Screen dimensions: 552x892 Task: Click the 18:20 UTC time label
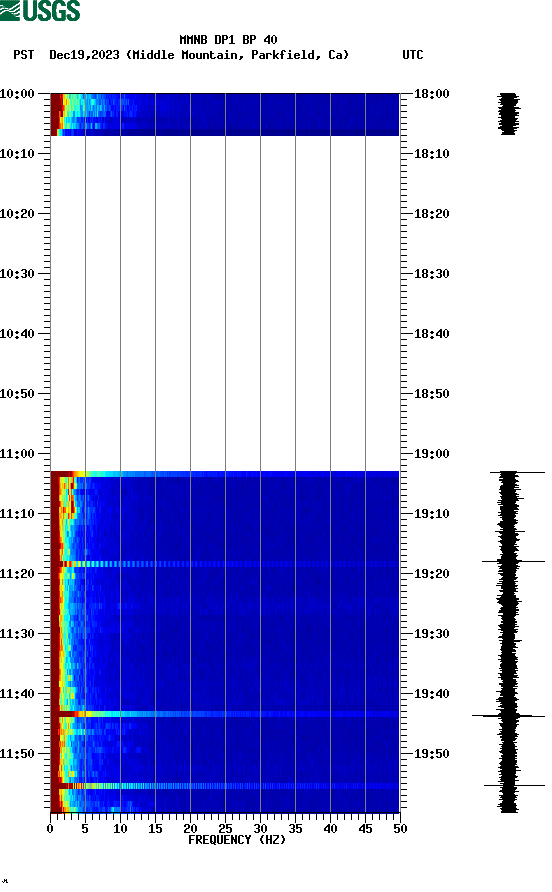431,214
